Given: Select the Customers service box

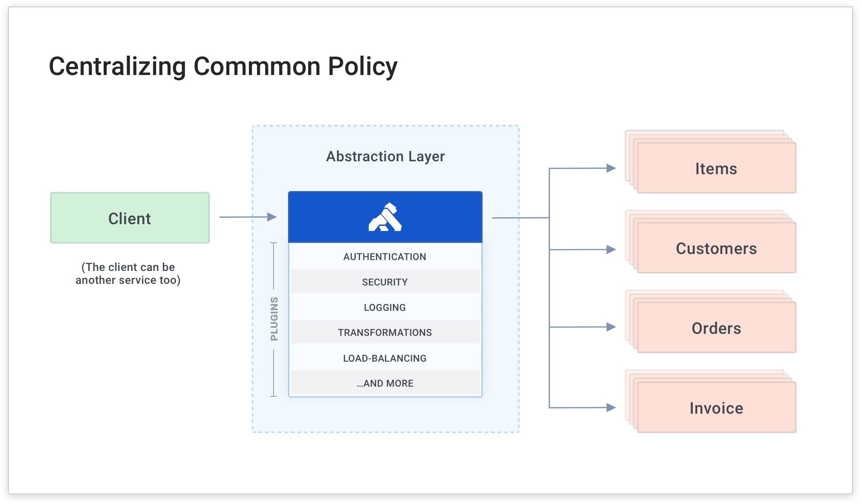Looking at the screenshot, I should (716, 248).
